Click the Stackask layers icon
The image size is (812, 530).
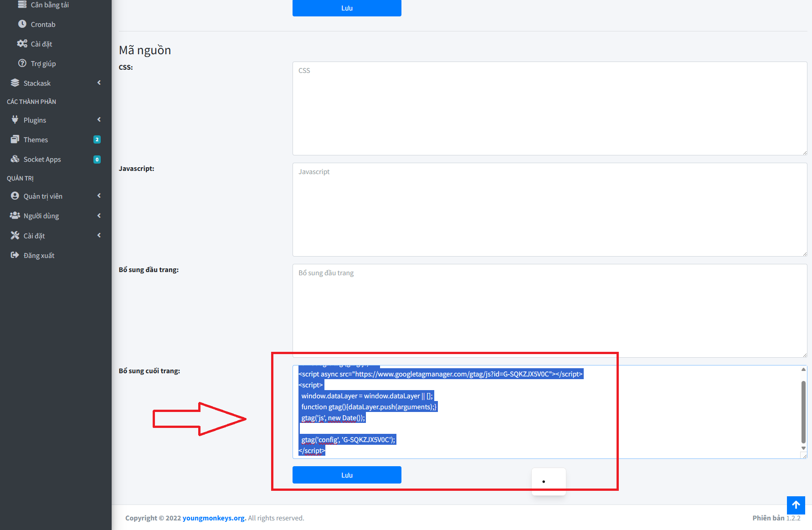pyautogui.click(x=15, y=83)
